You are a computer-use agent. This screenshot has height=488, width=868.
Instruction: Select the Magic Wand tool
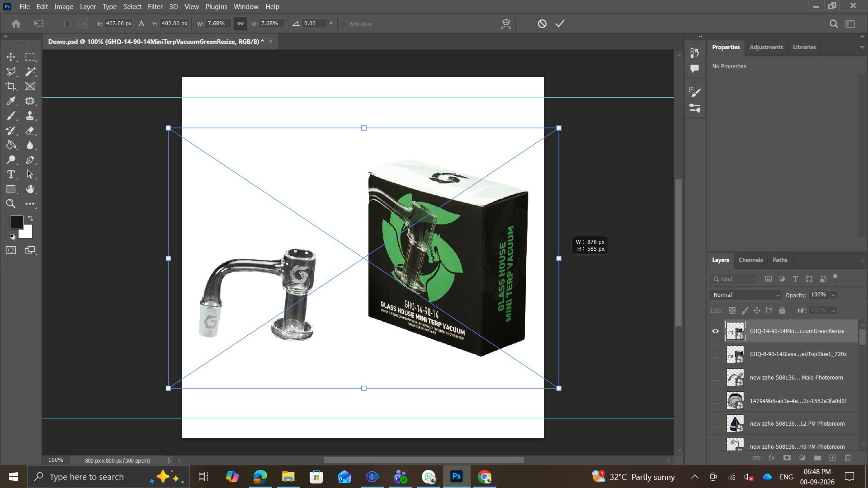30,71
